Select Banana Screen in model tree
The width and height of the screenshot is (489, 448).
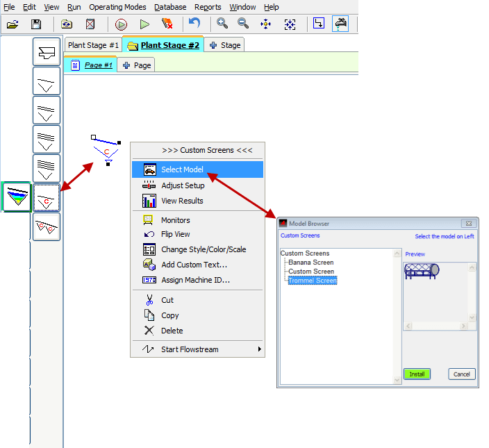tap(311, 263)
